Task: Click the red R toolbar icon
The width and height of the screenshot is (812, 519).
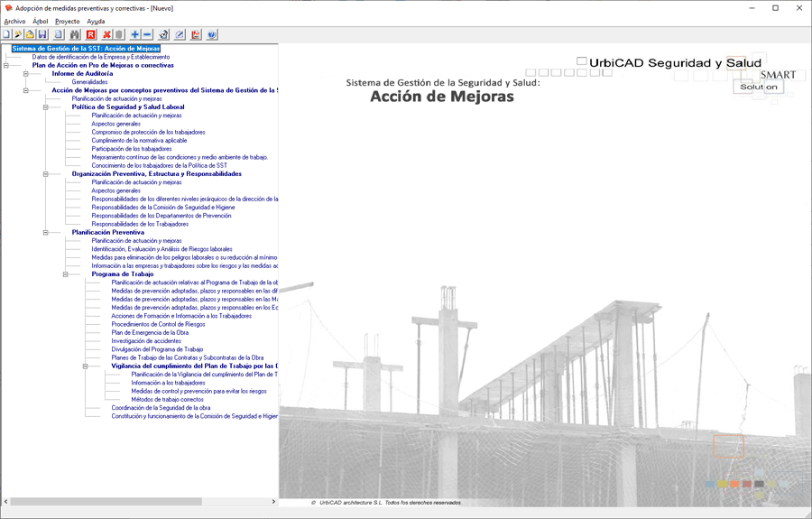Action: [x=90, y=34]
